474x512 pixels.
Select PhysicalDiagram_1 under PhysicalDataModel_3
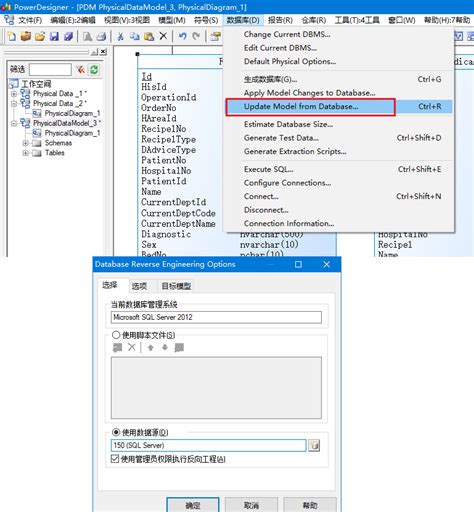point(72,133)
